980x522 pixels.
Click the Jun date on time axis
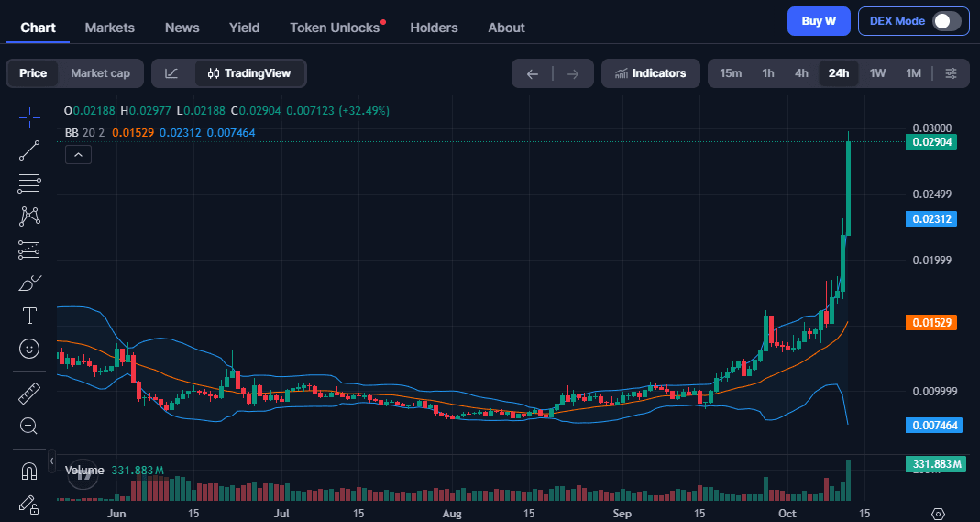pos(116,514)
